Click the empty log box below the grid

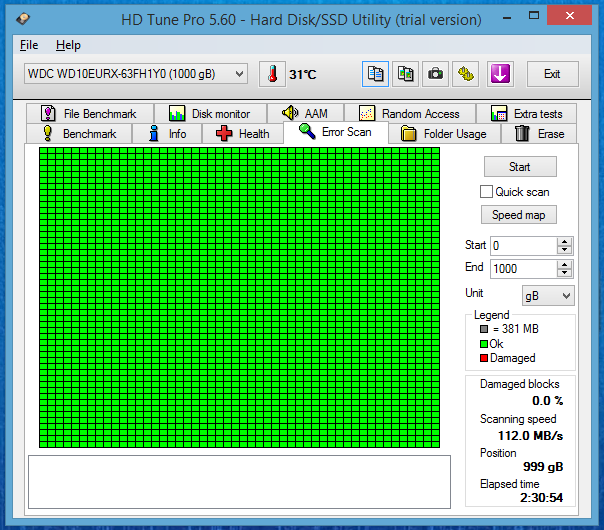click(x=239, y=482)
